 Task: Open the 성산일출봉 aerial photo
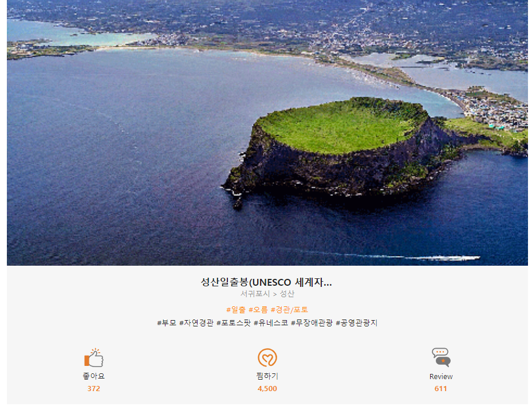[x=267, y=133]
